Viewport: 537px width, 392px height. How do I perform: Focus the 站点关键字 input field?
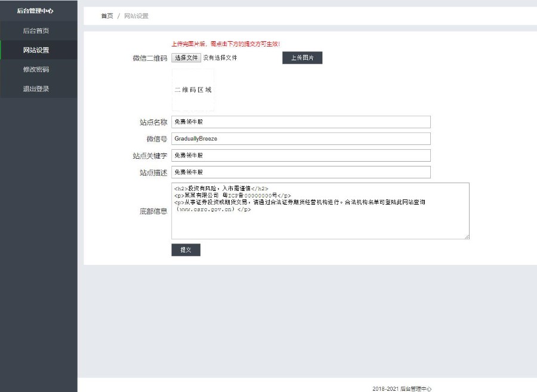click(x=301, y=156)
